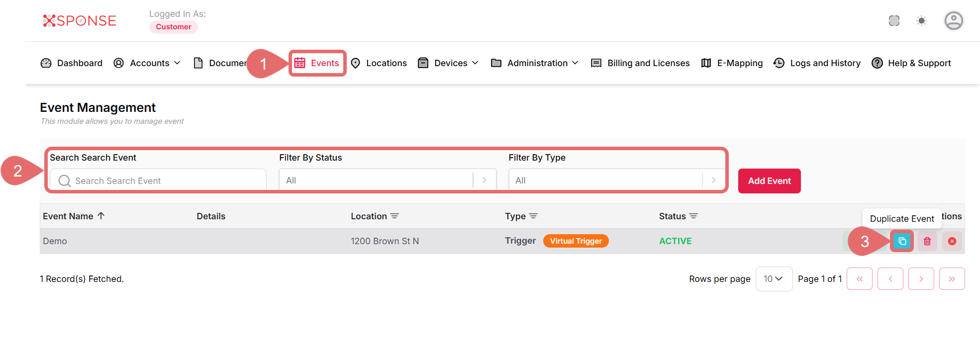Image resolution: width=980 pixels, height=357 pixels.
Task: Toggle light/dark theme sun icon
Action: 921,21
